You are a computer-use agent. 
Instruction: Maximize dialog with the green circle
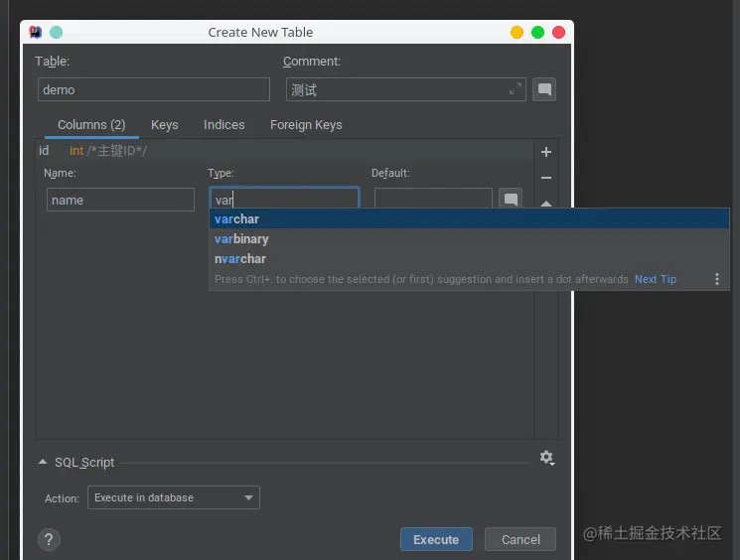(x=537, y=32)
